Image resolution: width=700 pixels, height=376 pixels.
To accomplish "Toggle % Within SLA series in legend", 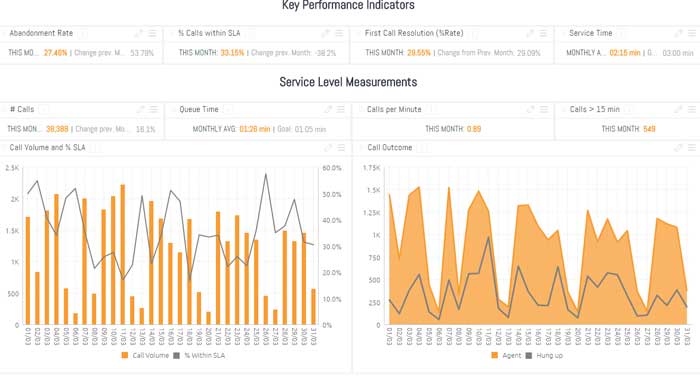I will click(199, 355).
